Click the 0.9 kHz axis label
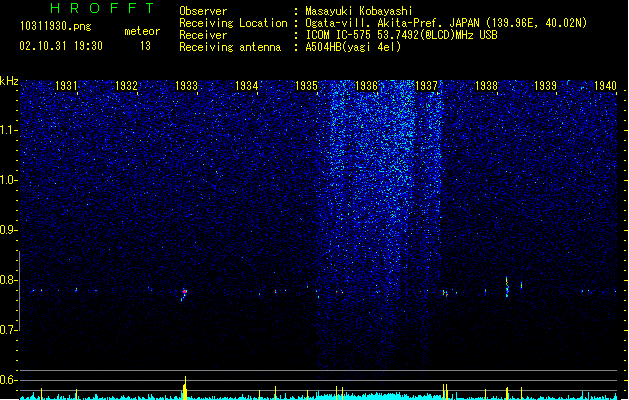The width and height of the screenshot is (629, 400). point(9,230)
